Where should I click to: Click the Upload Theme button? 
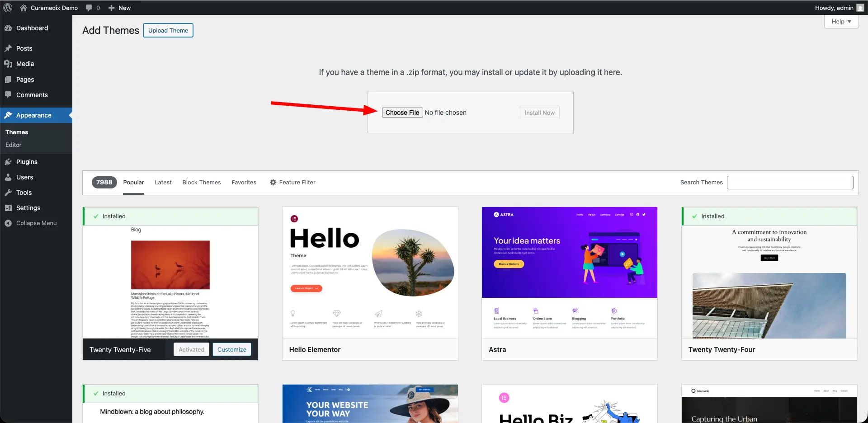tap(168, 30)
